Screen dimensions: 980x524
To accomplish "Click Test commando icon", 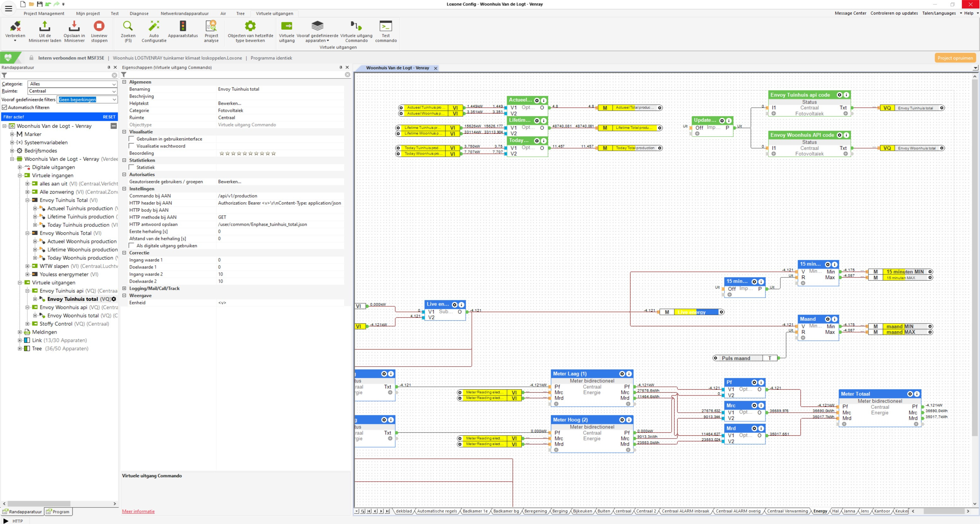I will coord(386,26).
